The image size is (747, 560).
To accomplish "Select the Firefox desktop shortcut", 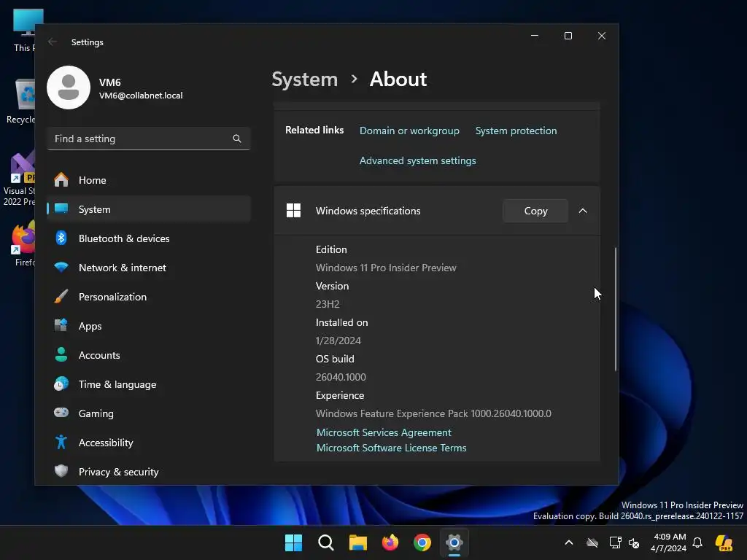I will tap(23, 244).
